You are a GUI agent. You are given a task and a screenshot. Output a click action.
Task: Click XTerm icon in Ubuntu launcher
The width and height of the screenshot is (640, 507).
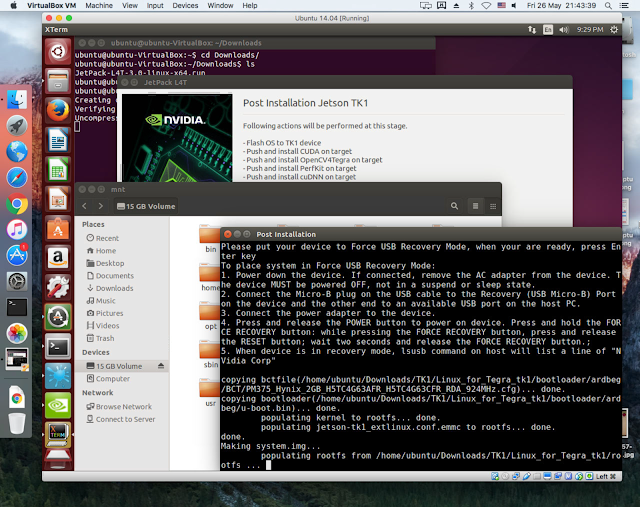tap(58, 434)
